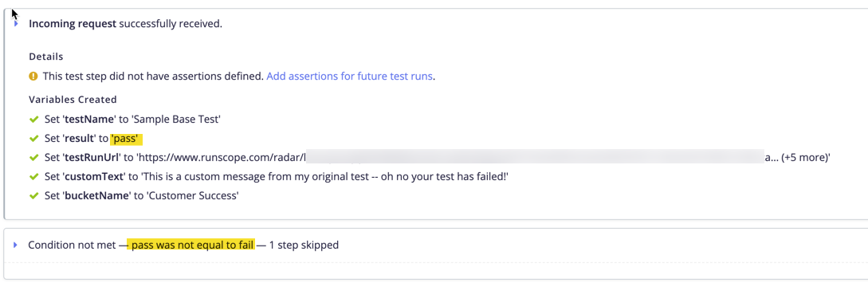Select the highlighted 'pass' result value
868x291 pixels.
pos(126,138)
